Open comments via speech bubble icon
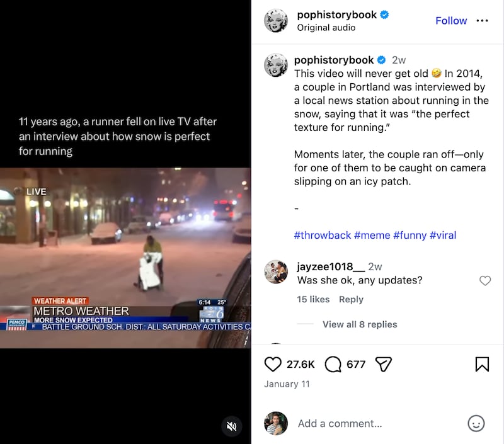Viewport: 504px width, 444px height. (333, 364)
